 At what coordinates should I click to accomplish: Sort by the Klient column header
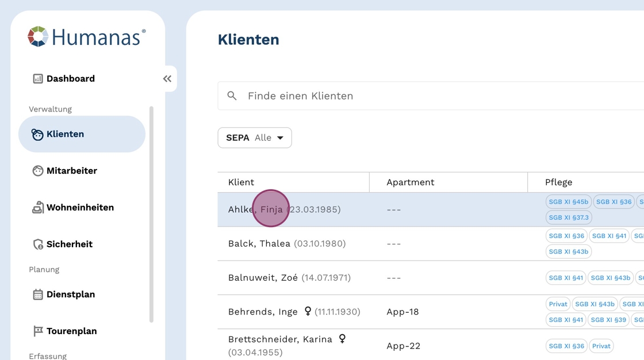[x=241, y=182]
